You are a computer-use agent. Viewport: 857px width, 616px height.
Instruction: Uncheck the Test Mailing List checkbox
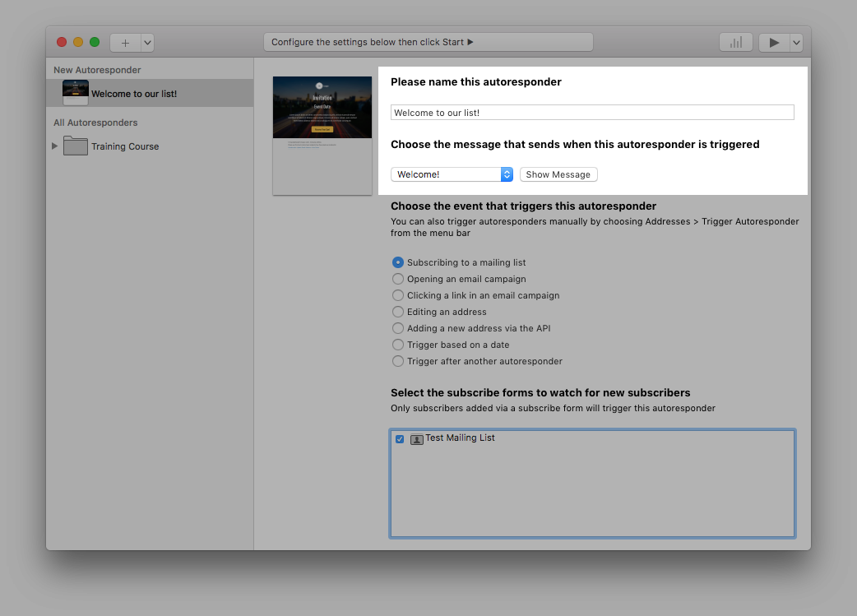[x=400, y=439]
